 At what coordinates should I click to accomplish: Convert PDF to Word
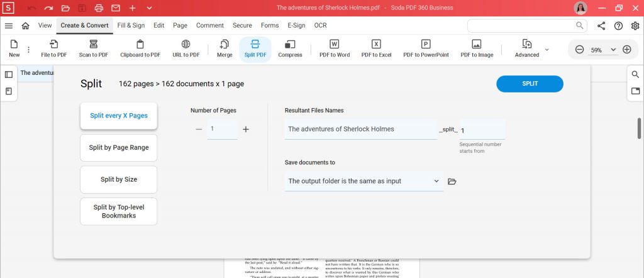click(335, 48)
